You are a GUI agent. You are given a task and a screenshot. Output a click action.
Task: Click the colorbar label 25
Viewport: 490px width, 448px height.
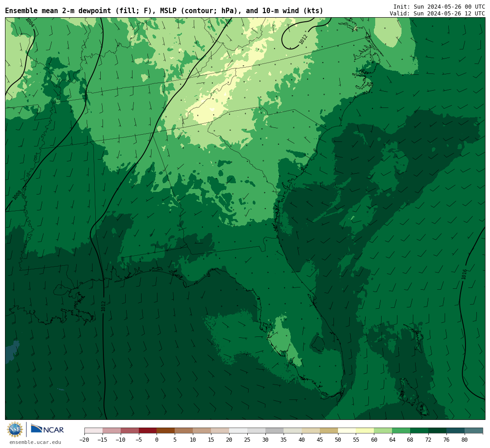tap(247, 440)
